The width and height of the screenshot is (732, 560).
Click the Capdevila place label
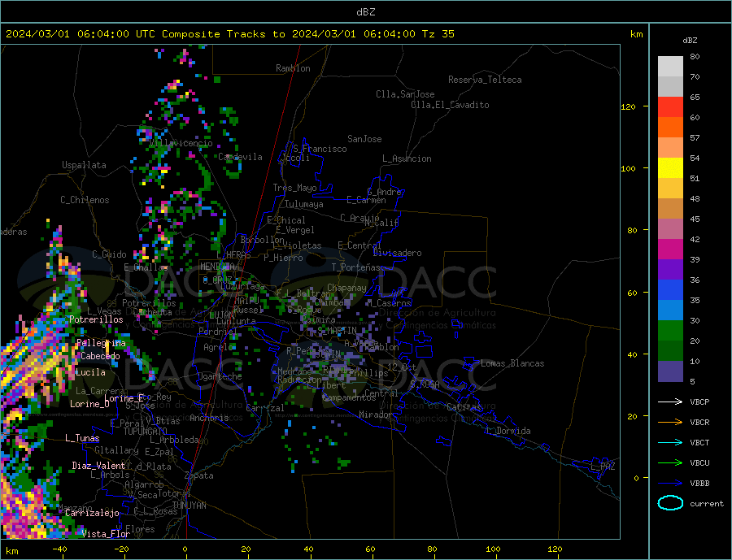click(240, 157)
